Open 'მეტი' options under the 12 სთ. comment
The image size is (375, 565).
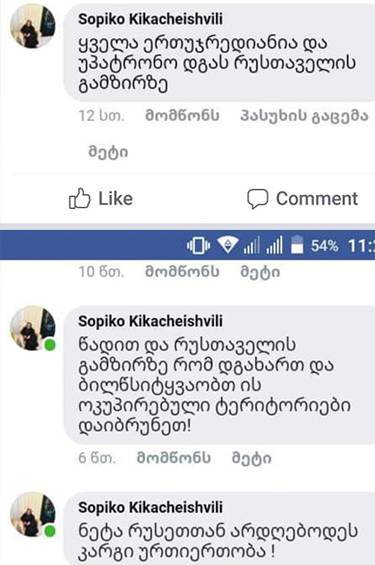point(108,152)
